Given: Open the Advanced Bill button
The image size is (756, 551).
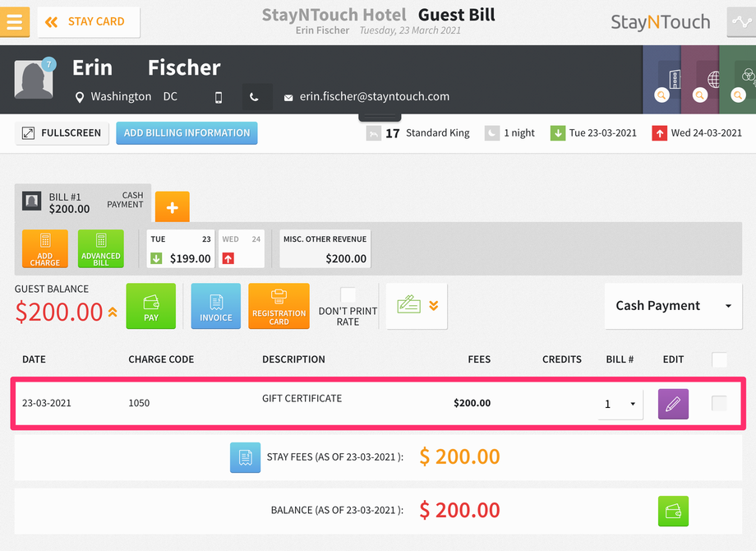Looking at the screenshot, I should point(101,248).
